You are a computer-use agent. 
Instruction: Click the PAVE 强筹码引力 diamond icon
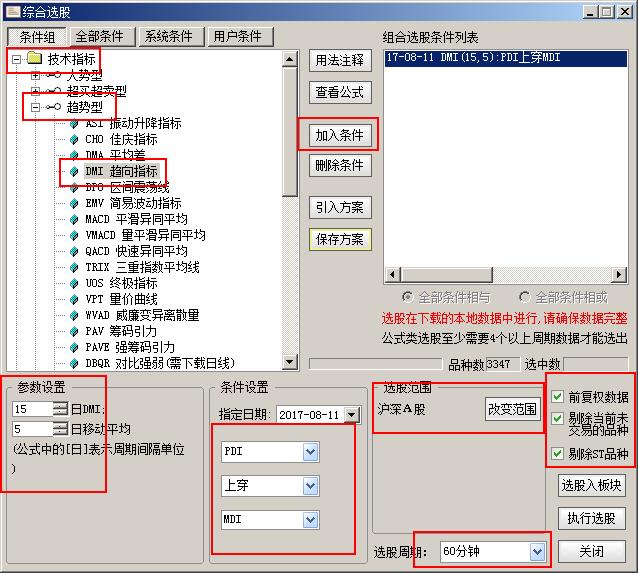coord(74,347)
